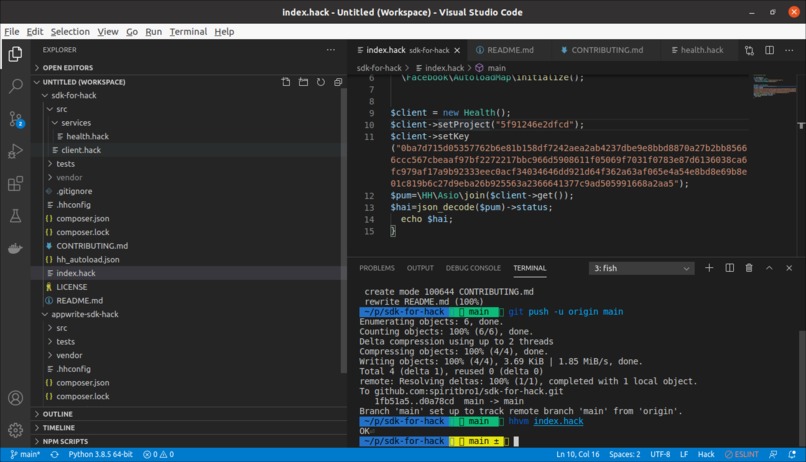Open the terminal selector dropdown '3: fish'
The image size is (806, 462).
coord(641,268)
